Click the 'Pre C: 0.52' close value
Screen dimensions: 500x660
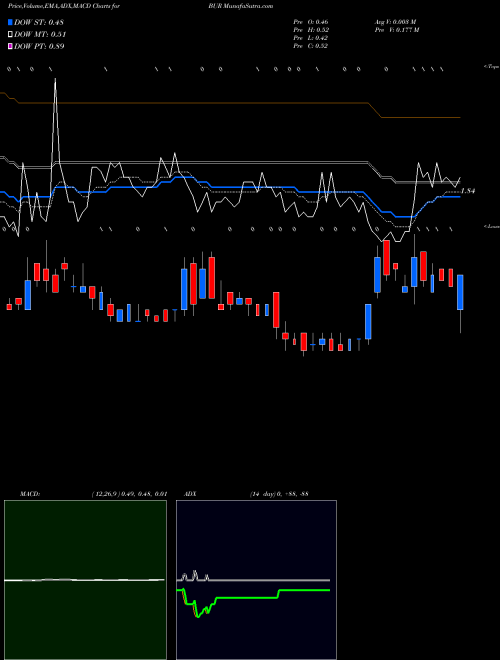(x=311, y=46)
